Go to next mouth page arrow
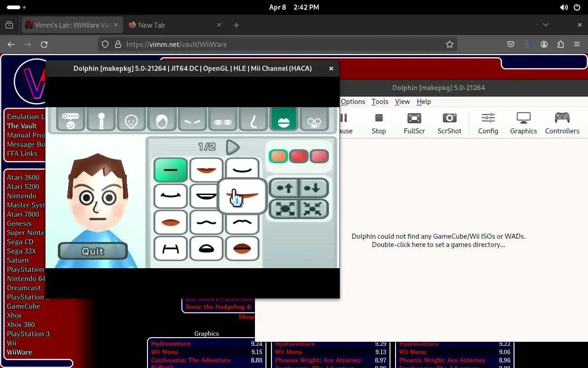The width and height of the screenshot is (588, 368). click(x=233, y=147)
